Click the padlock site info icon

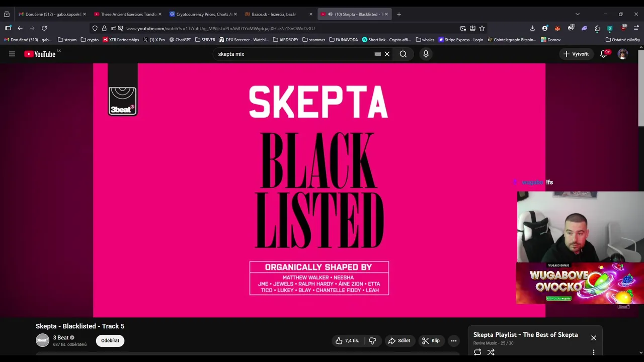[x=104, y=28]
